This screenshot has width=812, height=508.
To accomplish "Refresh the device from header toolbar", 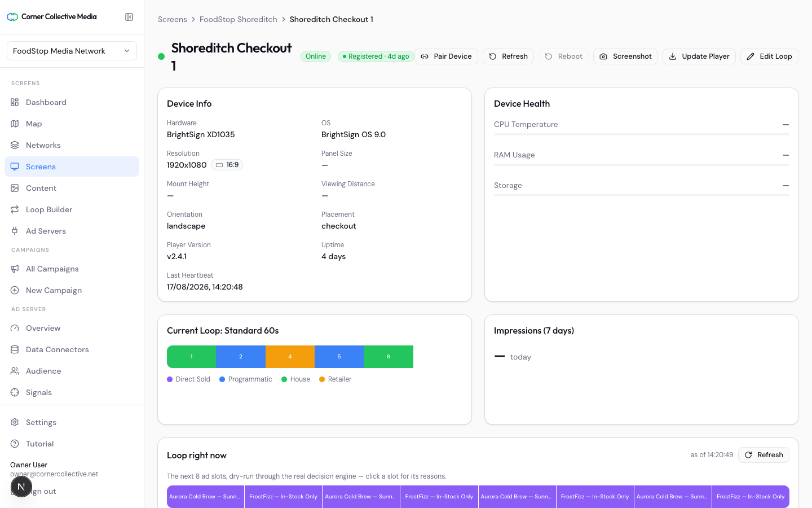I will tap(508, 56).
